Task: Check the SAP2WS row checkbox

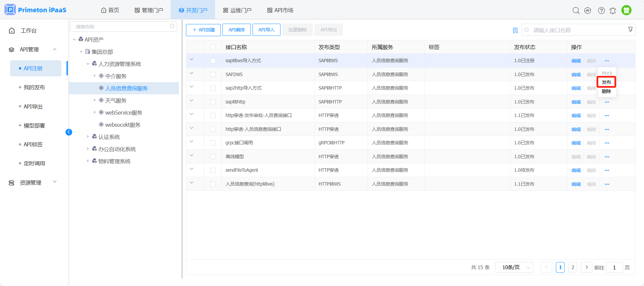Action: 213,74
